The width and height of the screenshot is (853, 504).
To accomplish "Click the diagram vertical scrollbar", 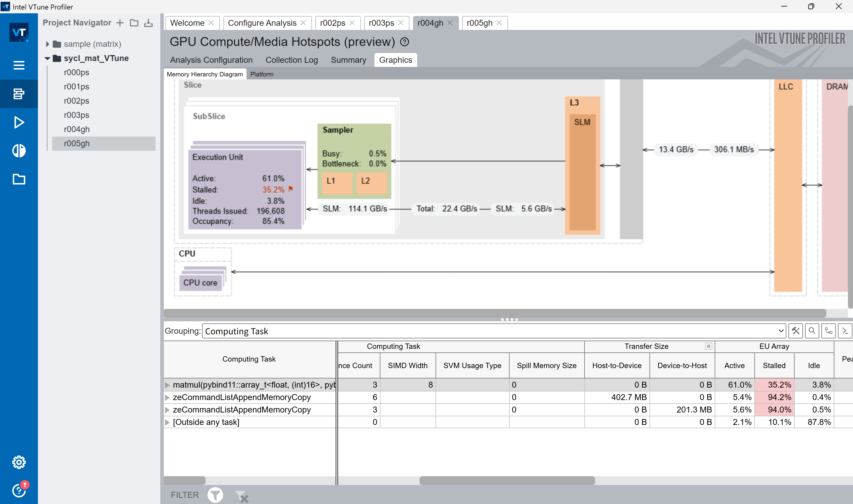I will pos(850,206).
